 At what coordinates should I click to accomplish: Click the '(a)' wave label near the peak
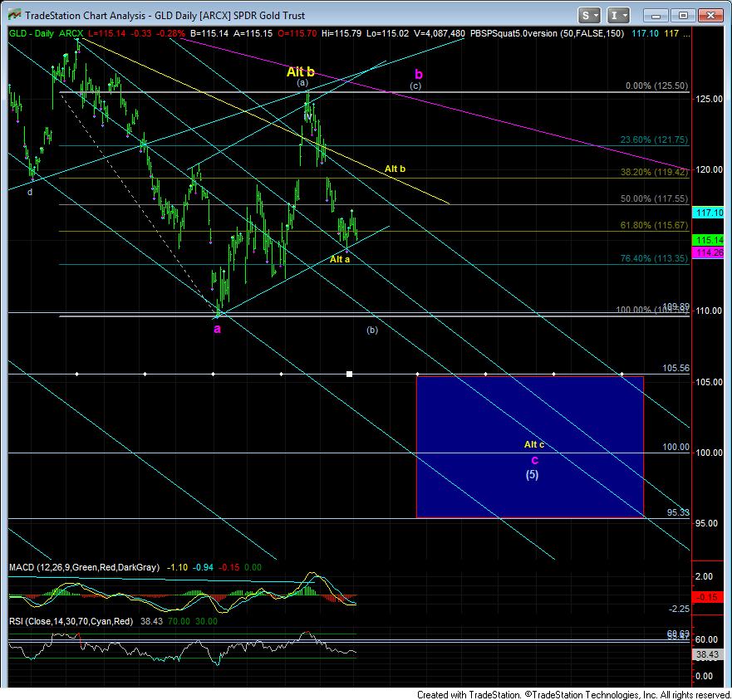[x=302, y=82]
